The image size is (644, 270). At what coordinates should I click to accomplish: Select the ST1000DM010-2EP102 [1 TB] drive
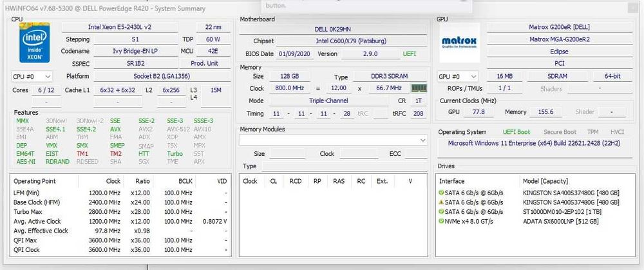[561, 211]
